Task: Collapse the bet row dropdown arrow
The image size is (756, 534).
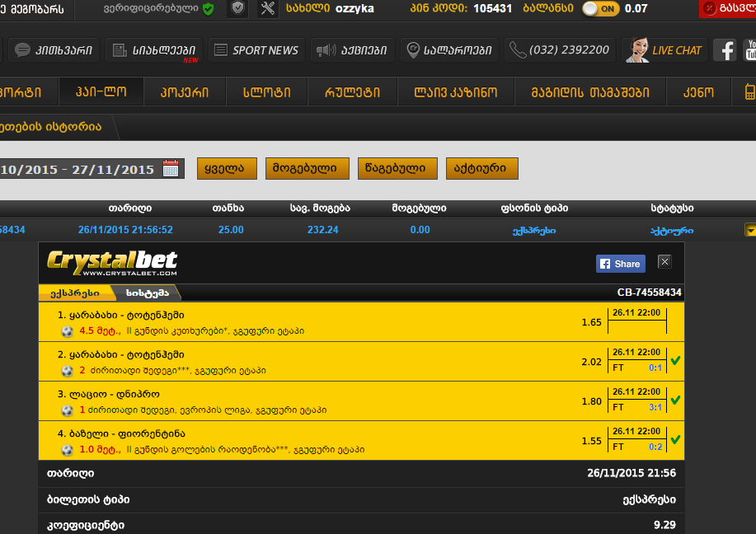Action: pyautogui.click(x=750, y=230)
